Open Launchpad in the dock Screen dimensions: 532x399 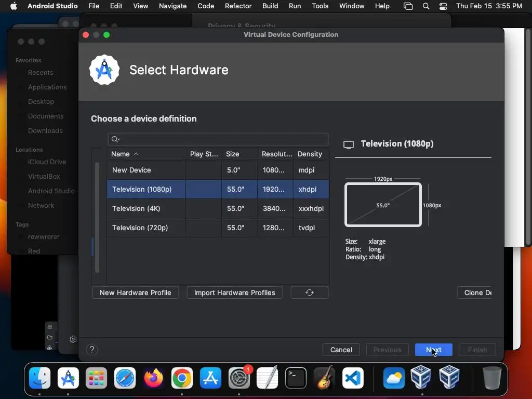click(x=96, y=378)
